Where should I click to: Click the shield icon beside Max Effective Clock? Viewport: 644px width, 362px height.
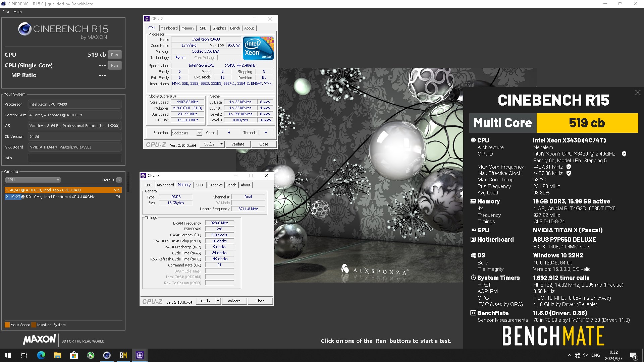tap(569, 173)
